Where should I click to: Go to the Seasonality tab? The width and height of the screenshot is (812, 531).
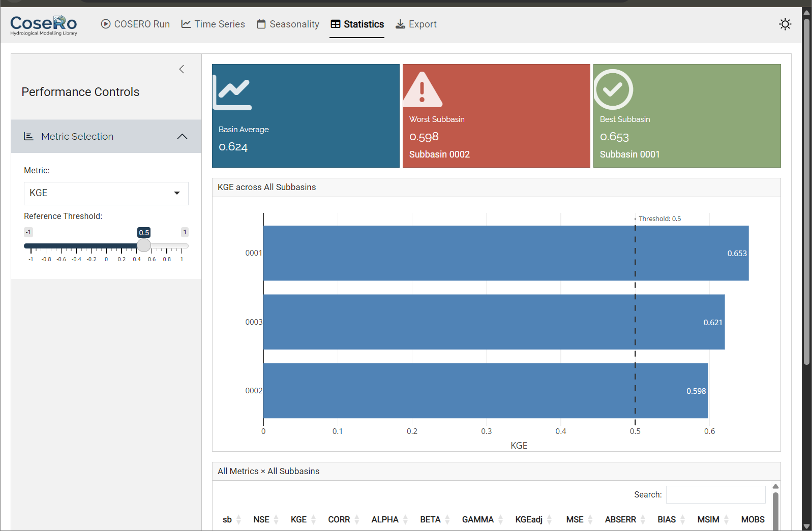pyautogui.click(x=288, y=24)
